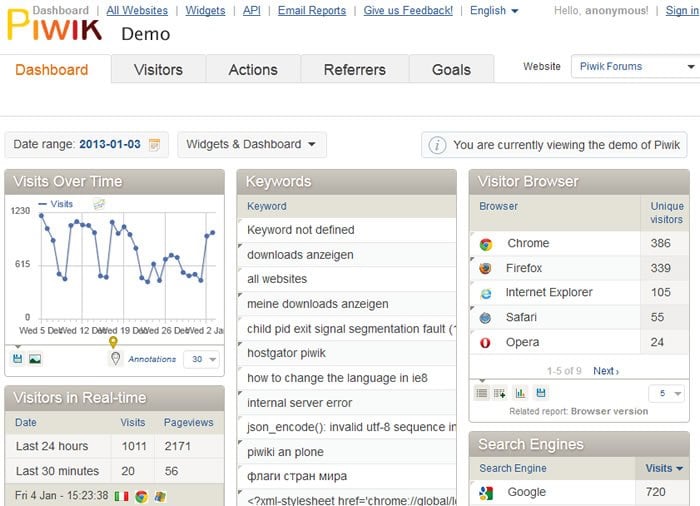This screenshot has width=700, height=506.
Task: Switch Visitor Browser to simple table view
Action: (482, 393)
